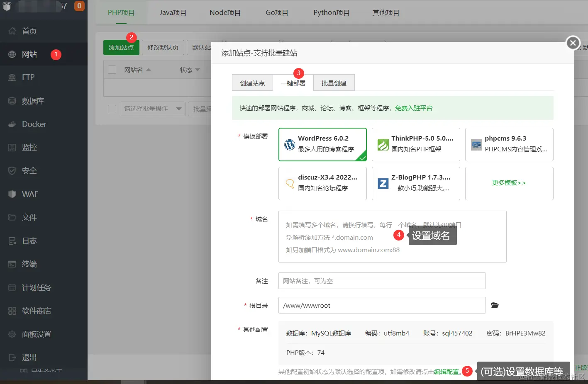Focus the 备注 remark input field
Screen dimensions: 588x384
pos(382,281)
